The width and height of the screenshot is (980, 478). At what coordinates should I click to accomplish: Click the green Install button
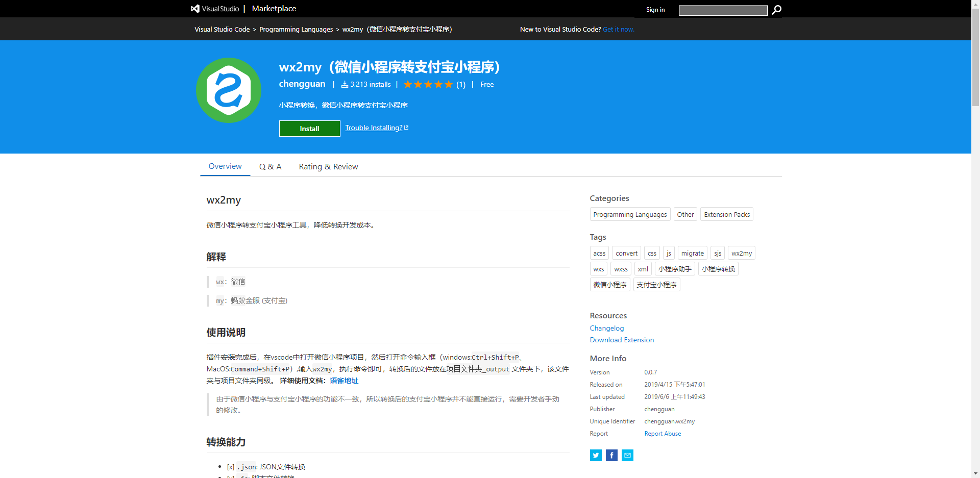coord(309,129)
